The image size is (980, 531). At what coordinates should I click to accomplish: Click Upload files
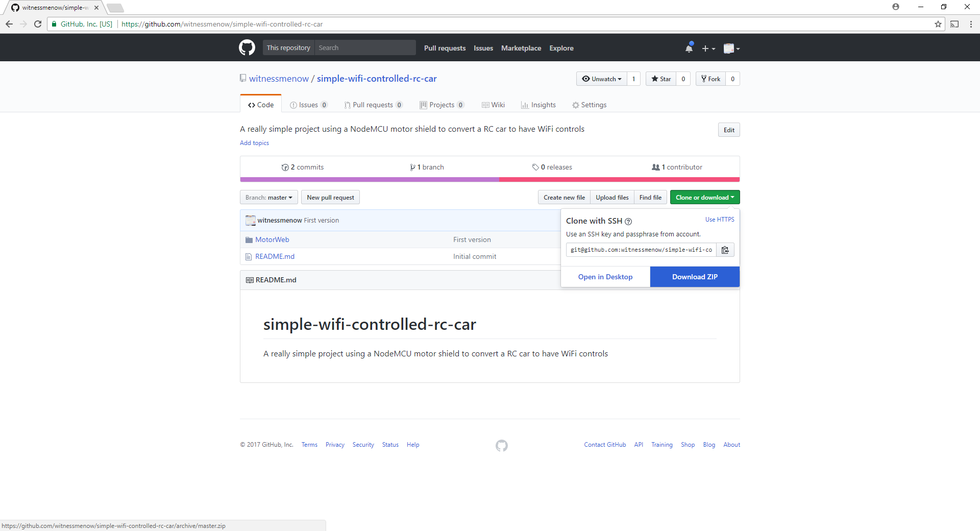point(612,198)
